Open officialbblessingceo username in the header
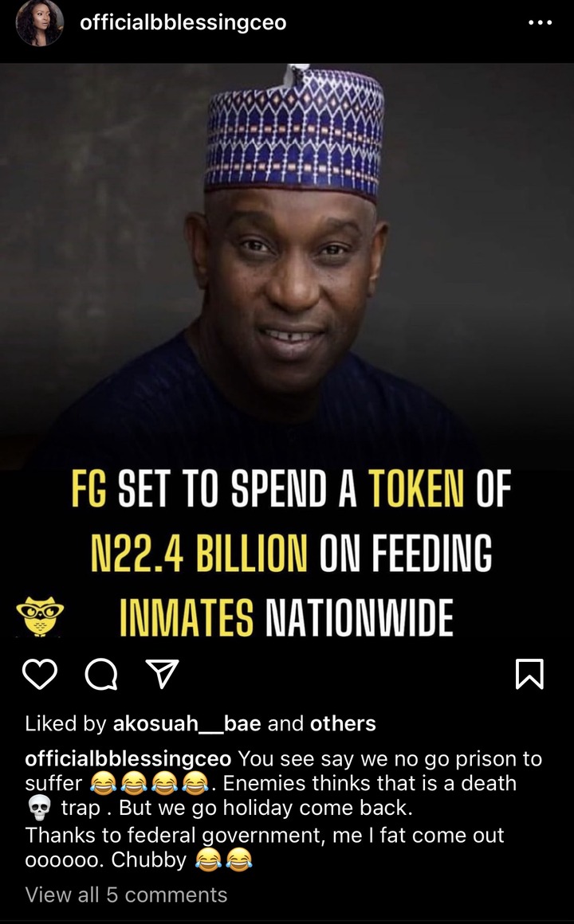Image resolution: width=574 pixels, height=924 pixels. pyautogui.click(x=183, y=22)
